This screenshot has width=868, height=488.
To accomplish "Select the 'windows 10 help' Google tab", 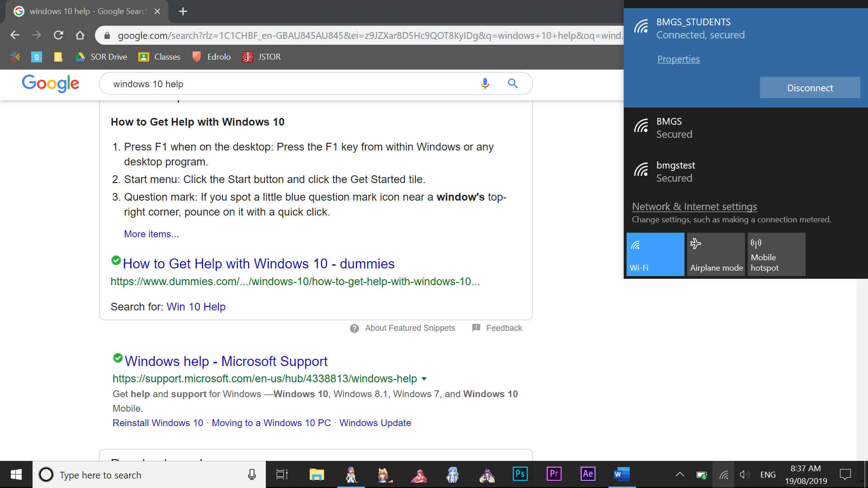I will [x=87, y=11].
